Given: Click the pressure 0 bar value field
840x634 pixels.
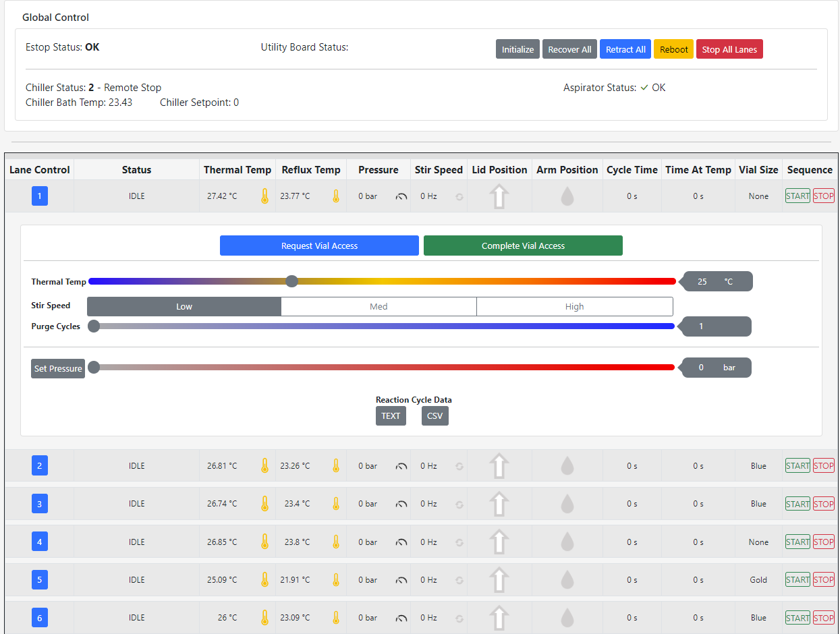Looking at the screenshot, I should [715, 368].
